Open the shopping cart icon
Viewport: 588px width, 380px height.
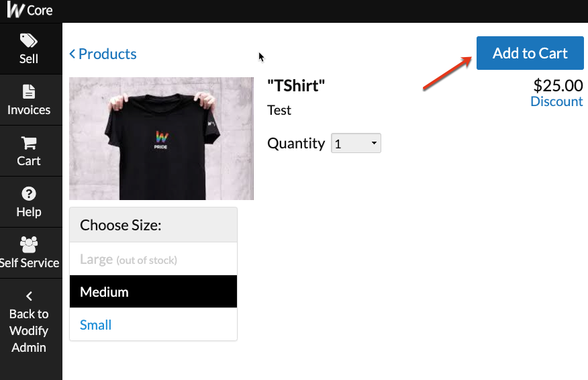click(28, 142)
